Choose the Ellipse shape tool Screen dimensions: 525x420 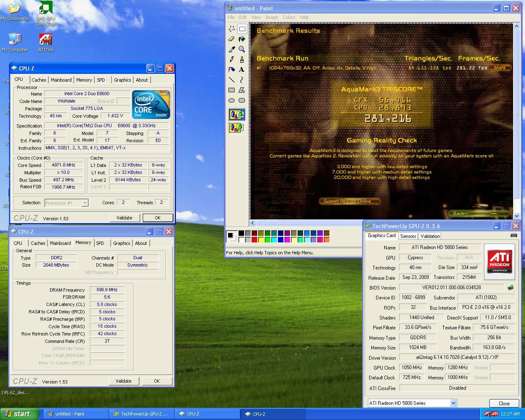point(232,100)
